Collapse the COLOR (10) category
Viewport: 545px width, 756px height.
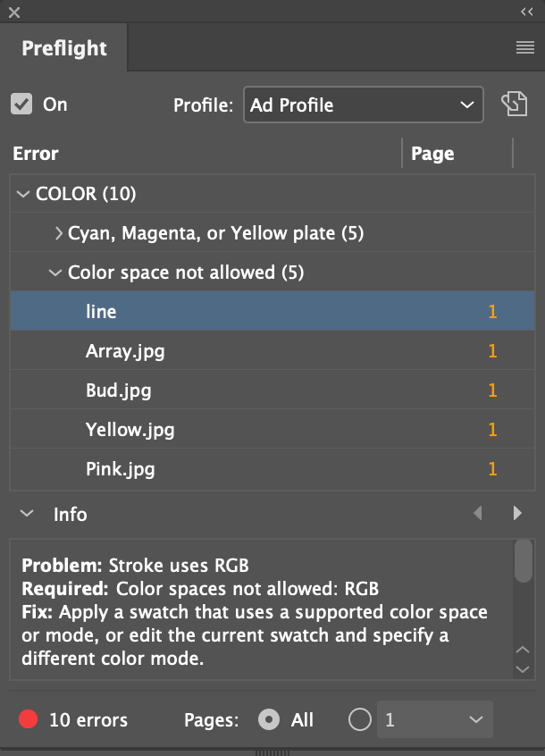coord(22,194)
